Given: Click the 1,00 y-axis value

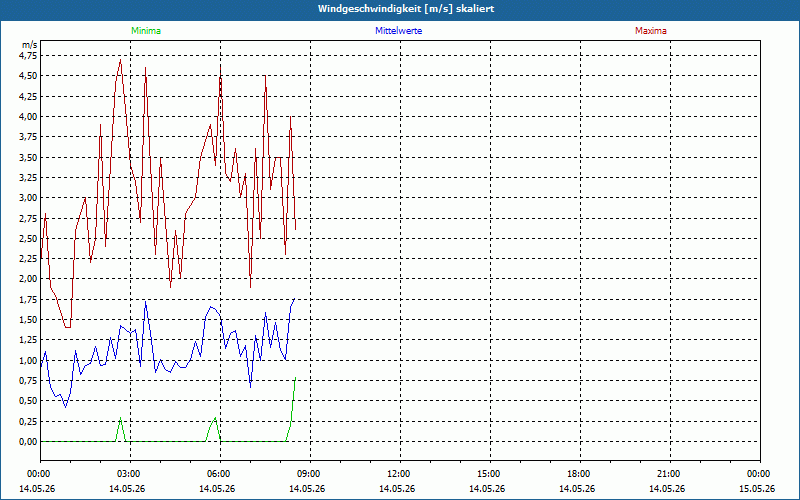Looking at the screenshot, I should (x=28, y=360).
